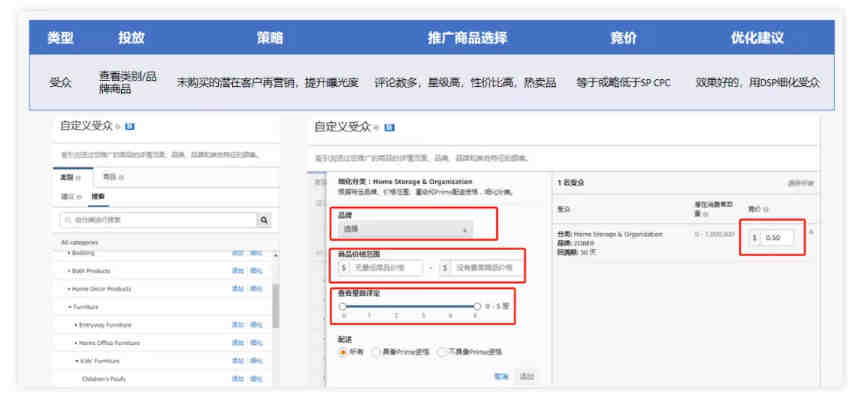This screenshot has height=397, width=855.
Task: Click the right handle of star rating slider
Action: [x=477, y=306]
